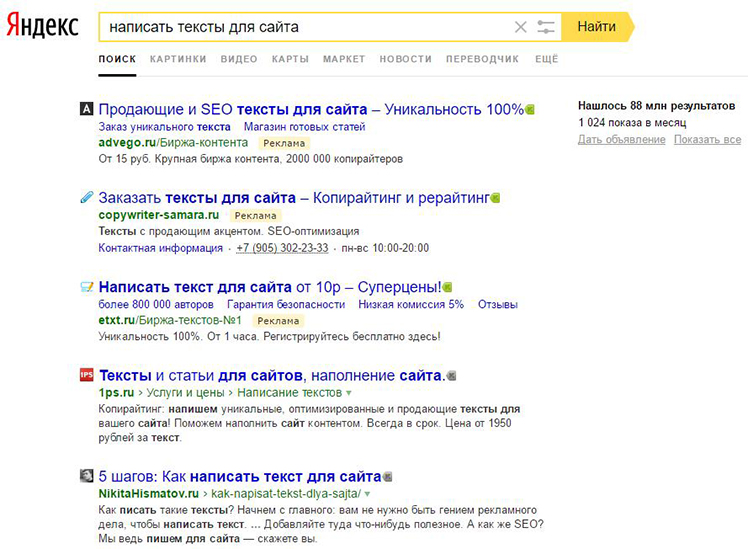Image resolution: width=748 pixels, height=549 pixels.
Task: Open the НОВОСТИ tab
Action: click(x=405, y=59)
